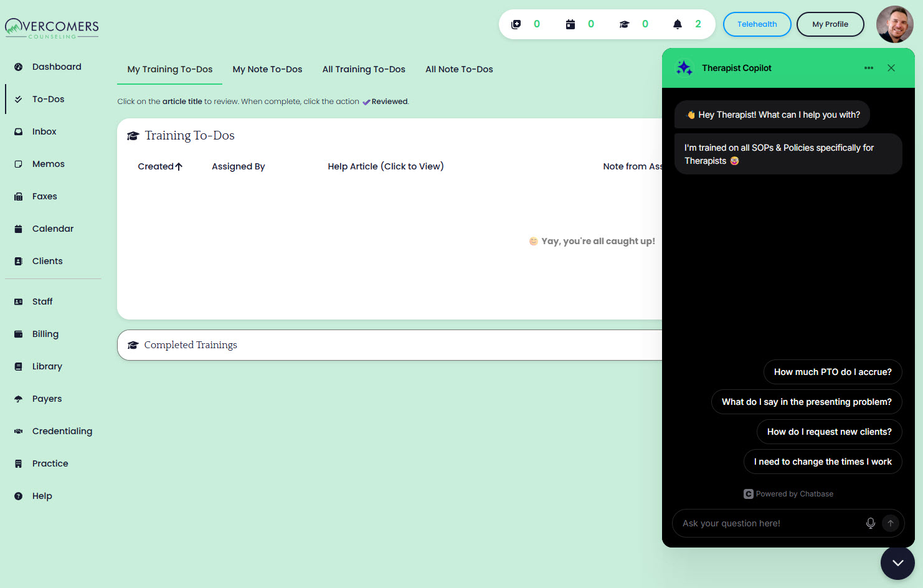The image size is (923, 588).
Task: Open the Powered by Chatbase link
Action: [788, 494]
